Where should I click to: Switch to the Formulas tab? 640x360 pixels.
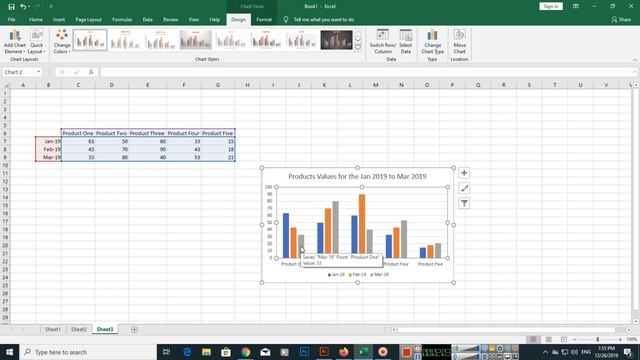coord(122,20)
